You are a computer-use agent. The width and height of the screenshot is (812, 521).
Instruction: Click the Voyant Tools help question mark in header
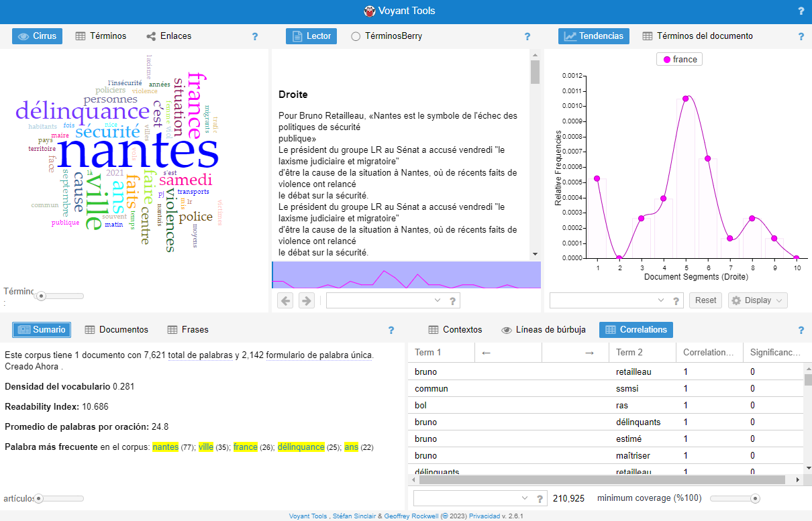[x=801, y=11]
